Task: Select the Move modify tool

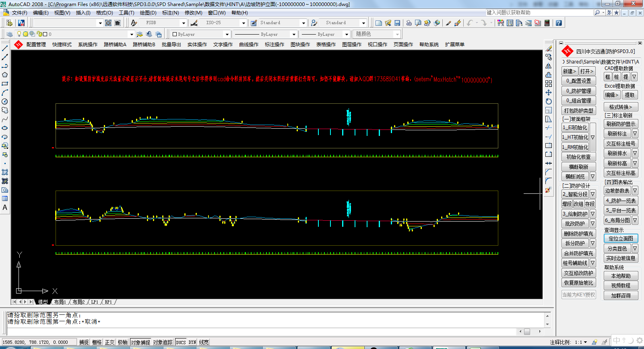Action: pyautogui.click(x=549, y=92)
